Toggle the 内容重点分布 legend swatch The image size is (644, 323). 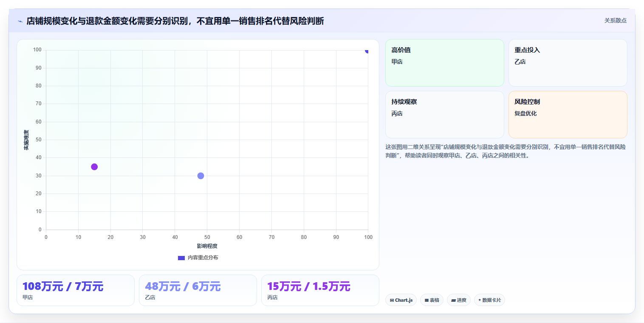click(x=181, y=258)
